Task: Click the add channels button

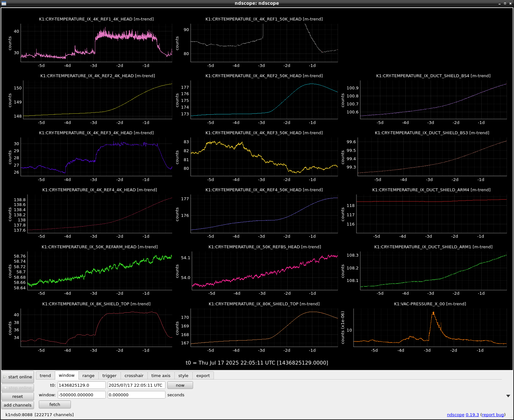Action: 18,405
